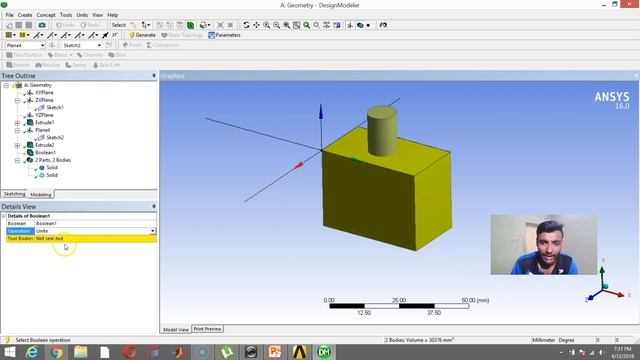Open the File menu
640x360 pixels.
[x=9, y=15]
